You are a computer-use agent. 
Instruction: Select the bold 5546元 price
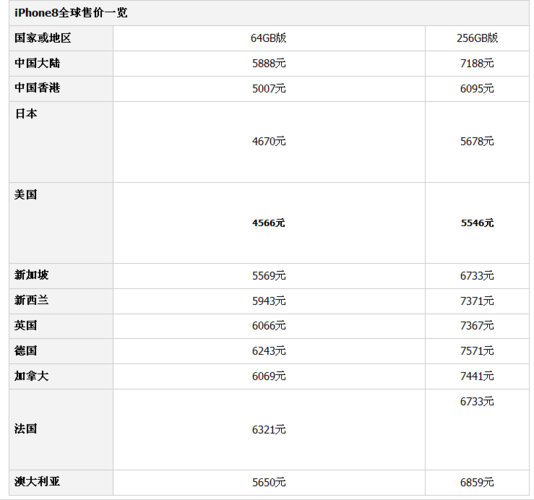coord(477,223)
